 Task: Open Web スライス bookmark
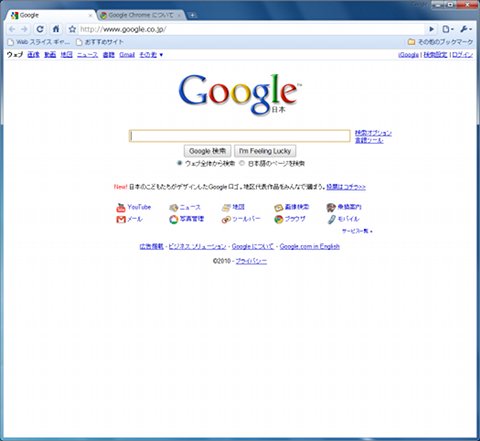click(39, 42)
